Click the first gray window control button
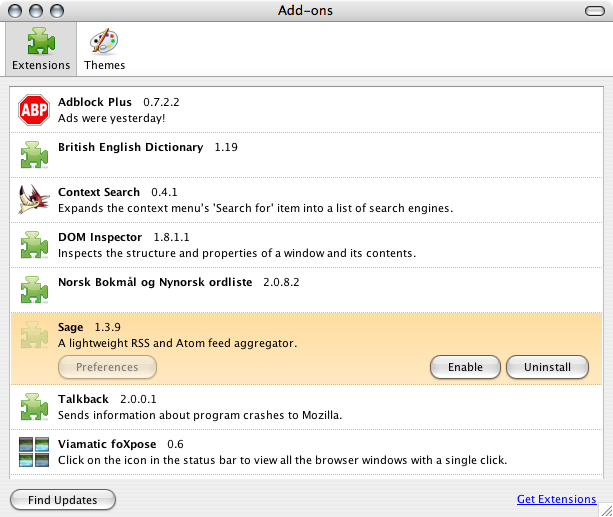 point(15,11)
